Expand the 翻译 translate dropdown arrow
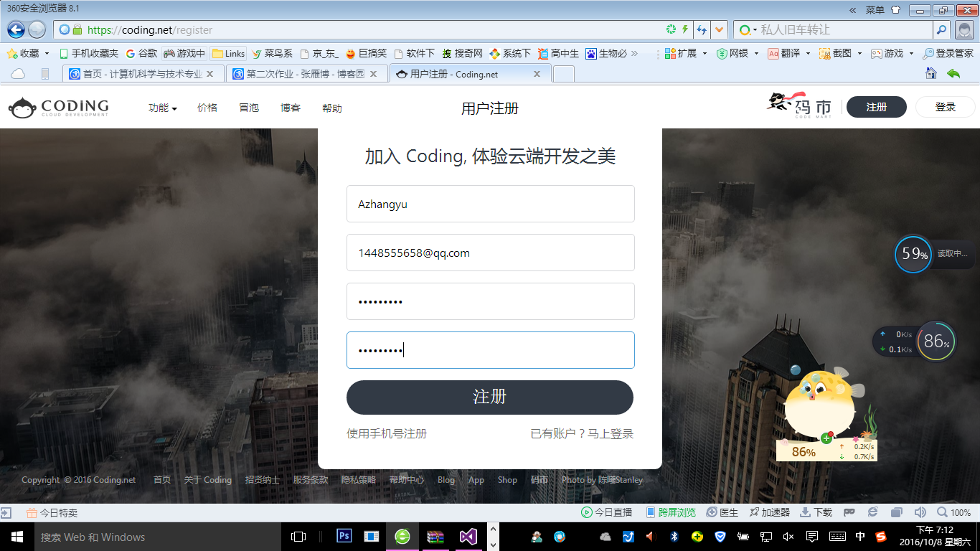 [x=808, y=53]
